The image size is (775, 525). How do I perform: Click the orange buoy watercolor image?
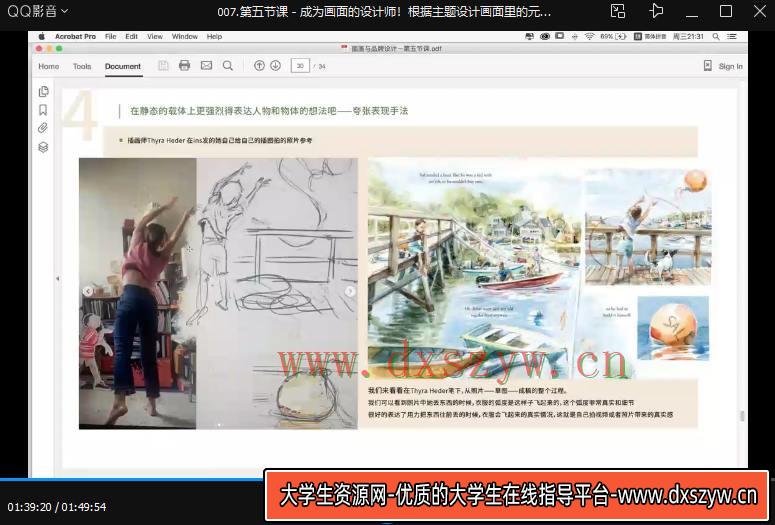point(673,328)
